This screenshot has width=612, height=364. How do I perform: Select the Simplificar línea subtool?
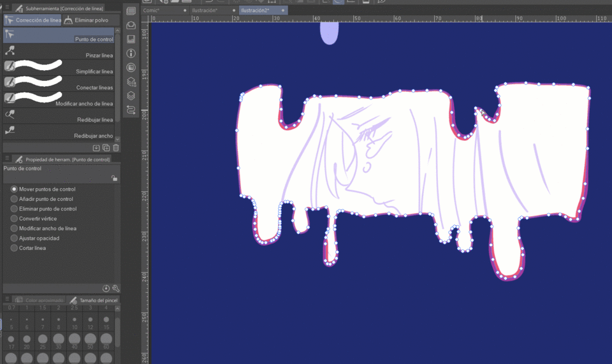coord(59,68)
